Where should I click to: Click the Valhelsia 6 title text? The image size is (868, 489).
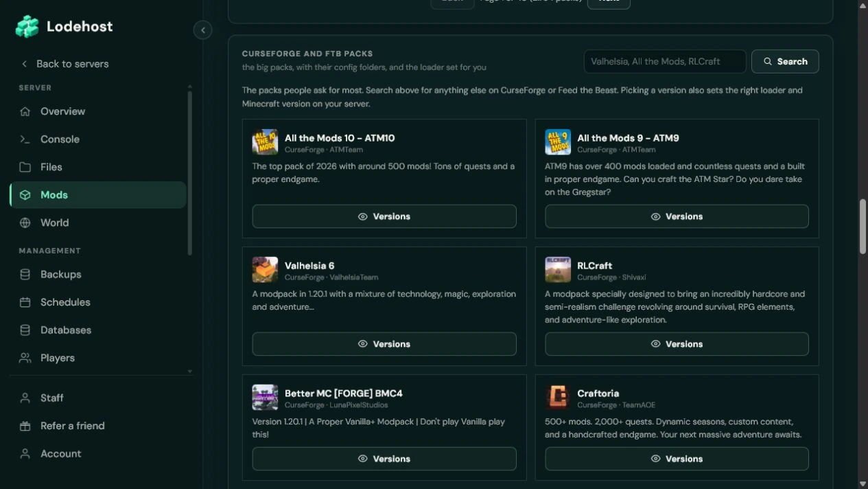pyautogui.click(x=309, y=266)
